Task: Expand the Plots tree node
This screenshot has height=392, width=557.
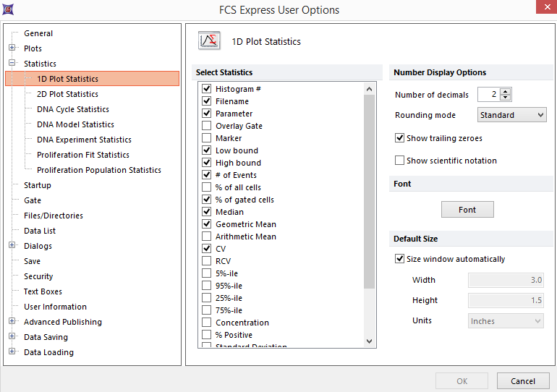Action: pos(12,48)
